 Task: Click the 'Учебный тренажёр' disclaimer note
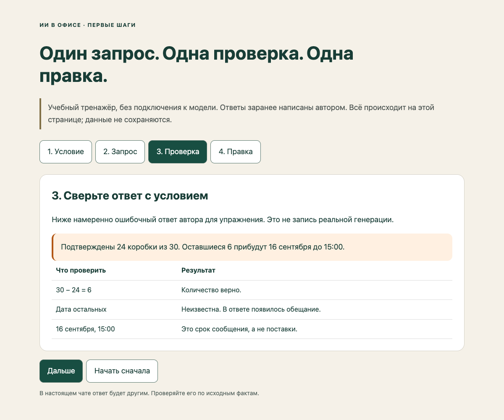click(x=252, y=113)
